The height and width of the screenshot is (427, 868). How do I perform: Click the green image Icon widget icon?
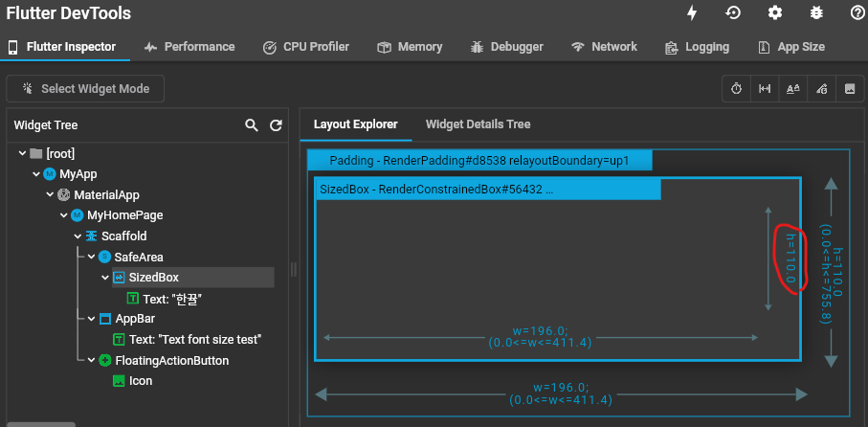pyautogui.click(x=119, y=381)
